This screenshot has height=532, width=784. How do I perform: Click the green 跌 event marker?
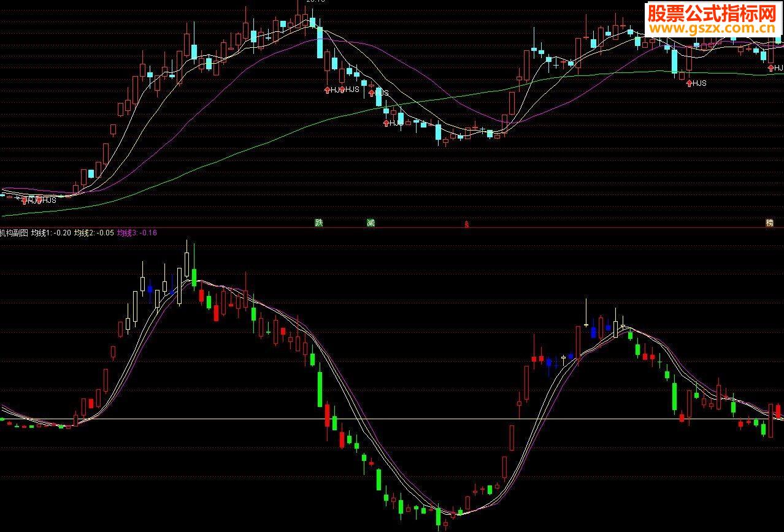coord(319,222)
